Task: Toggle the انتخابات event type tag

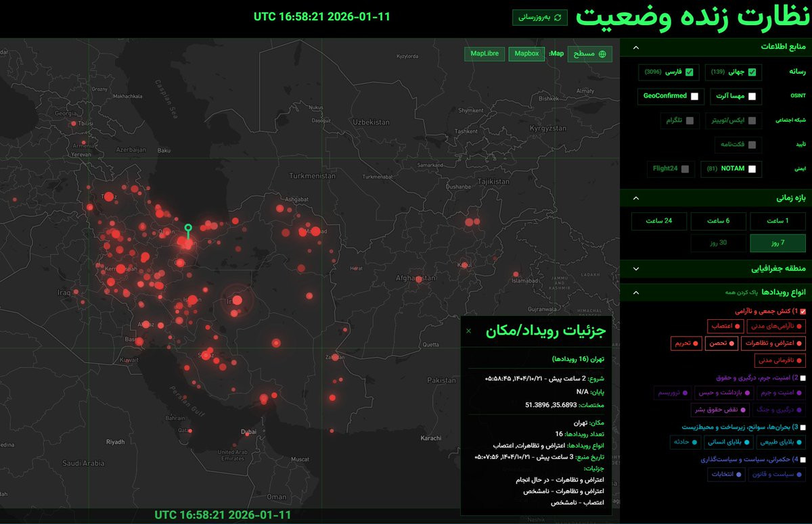Action: pos(727,475)
